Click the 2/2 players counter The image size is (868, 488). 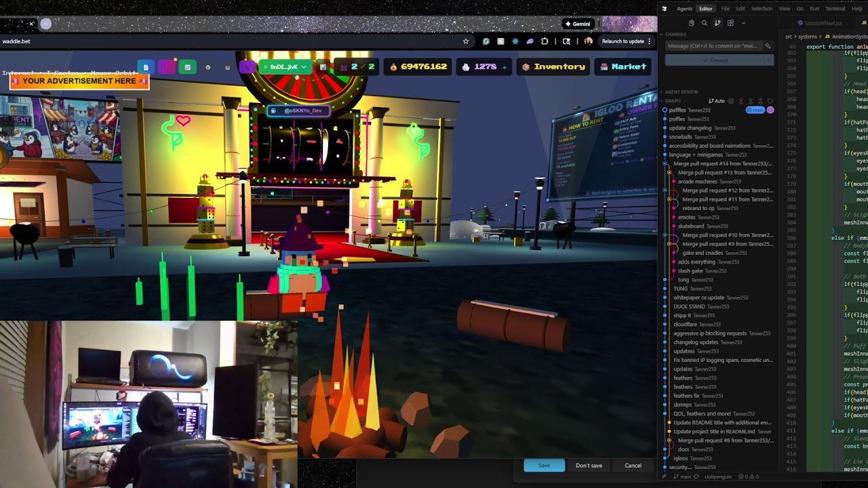(x=357, y=66)
